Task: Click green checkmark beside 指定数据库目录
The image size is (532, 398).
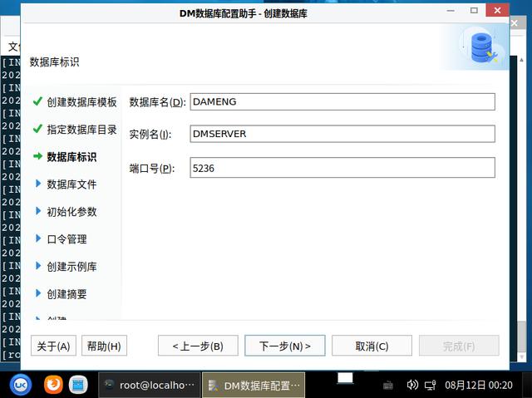Action: (x=37, y=129)
